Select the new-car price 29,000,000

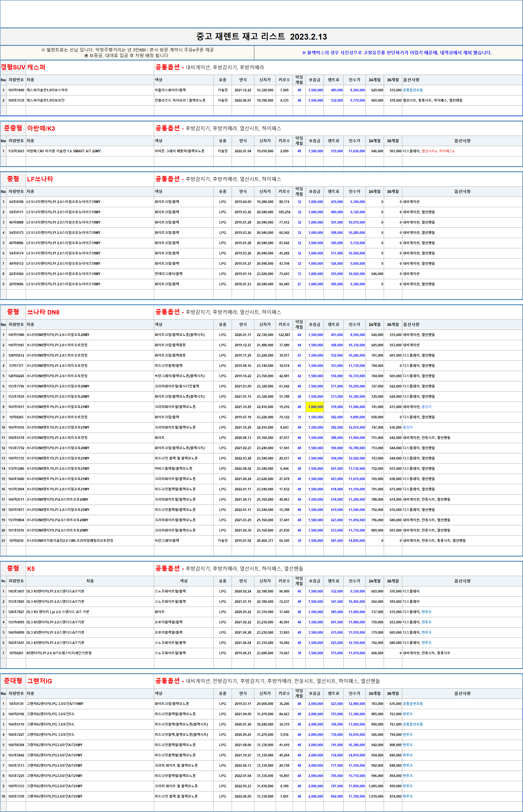[x=265, y=704]
